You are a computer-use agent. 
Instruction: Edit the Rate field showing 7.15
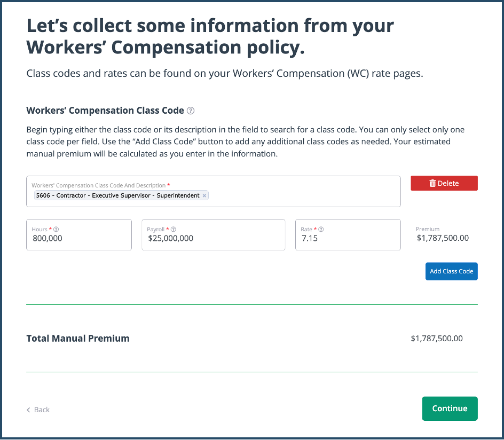click(348, 239)
